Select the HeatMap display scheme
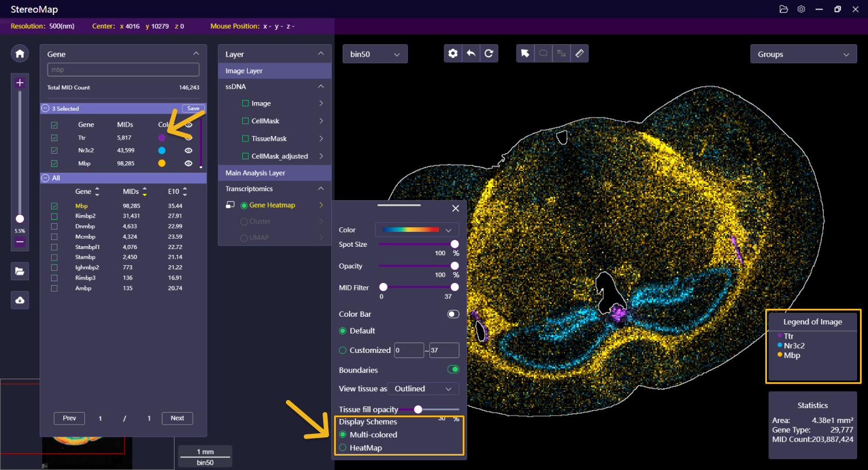The width and height of the screenshot is (868, 470). pyautogui.click(x=343, y=448)
